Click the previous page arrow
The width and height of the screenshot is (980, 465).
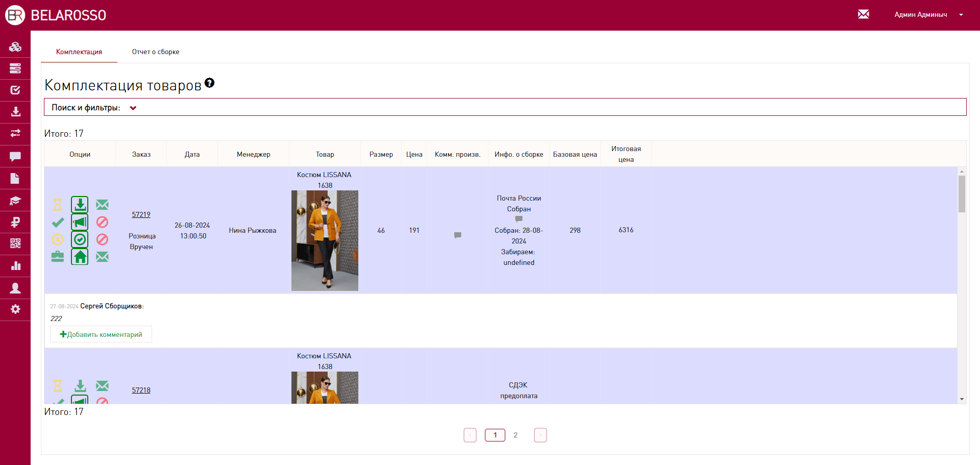pyautogui.click(x=470, y=435)
